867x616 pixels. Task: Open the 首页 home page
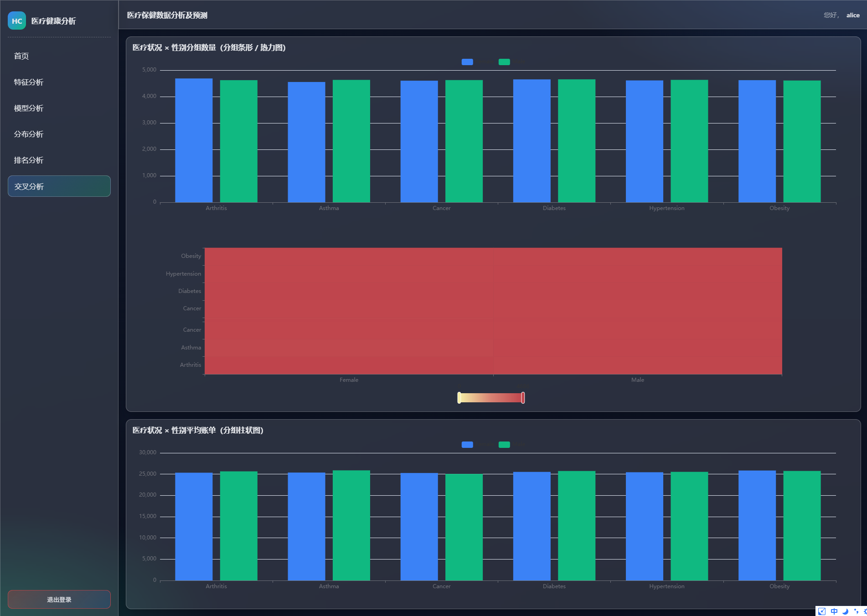click(x=21, y=56)
